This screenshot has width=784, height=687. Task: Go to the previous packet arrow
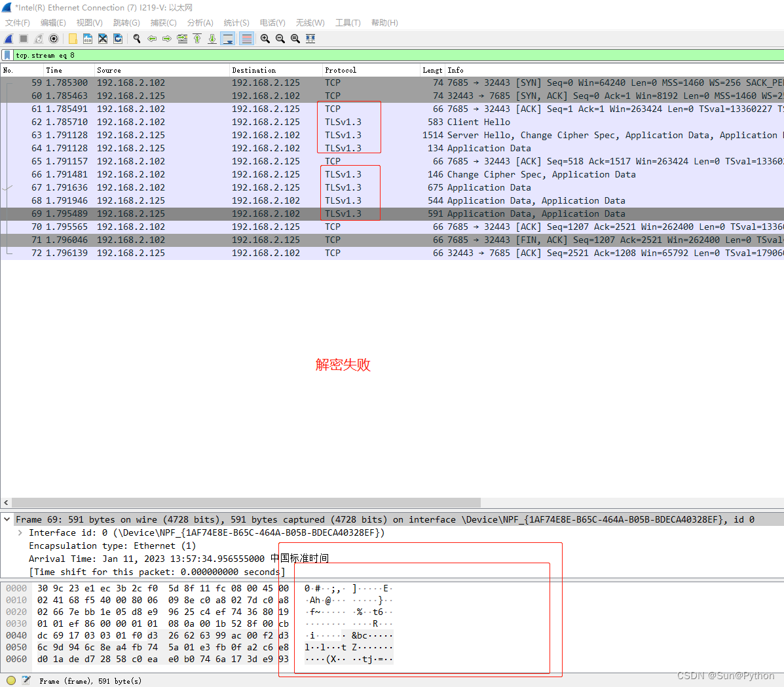(152, 39)
